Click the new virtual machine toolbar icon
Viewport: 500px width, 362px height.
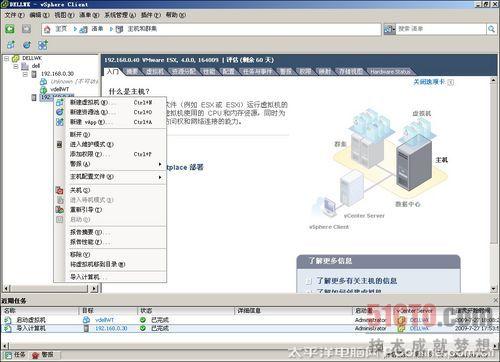[x=11, y=45]
